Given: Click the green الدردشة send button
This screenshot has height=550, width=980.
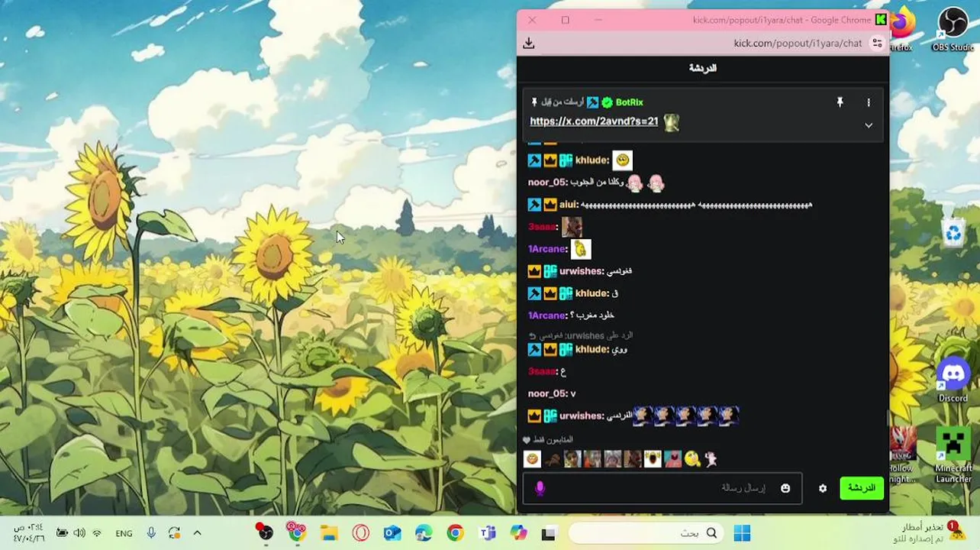Looking at the screenshot, I should (x=861, y=488).
